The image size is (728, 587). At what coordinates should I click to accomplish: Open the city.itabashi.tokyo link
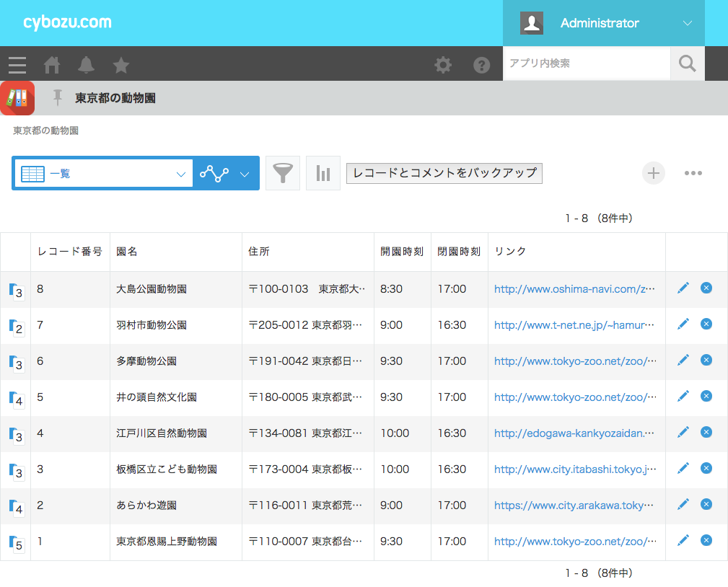pos(575,469)
